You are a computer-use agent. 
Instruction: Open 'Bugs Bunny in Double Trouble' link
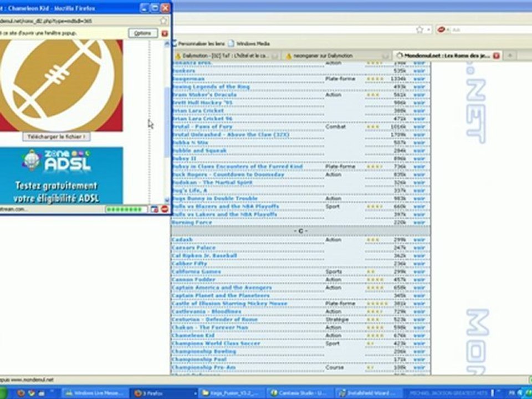(215, 198)
